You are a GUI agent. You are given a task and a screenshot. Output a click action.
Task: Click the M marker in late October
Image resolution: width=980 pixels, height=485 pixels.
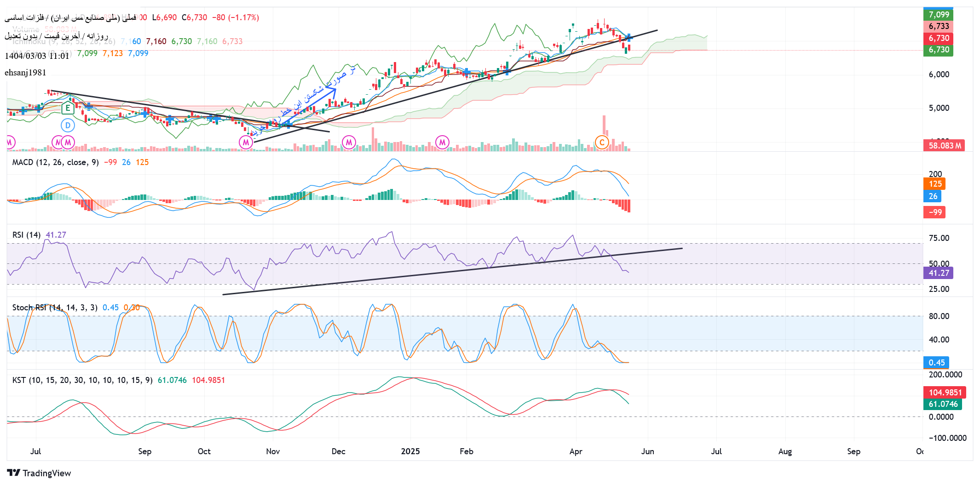point(246,143)
